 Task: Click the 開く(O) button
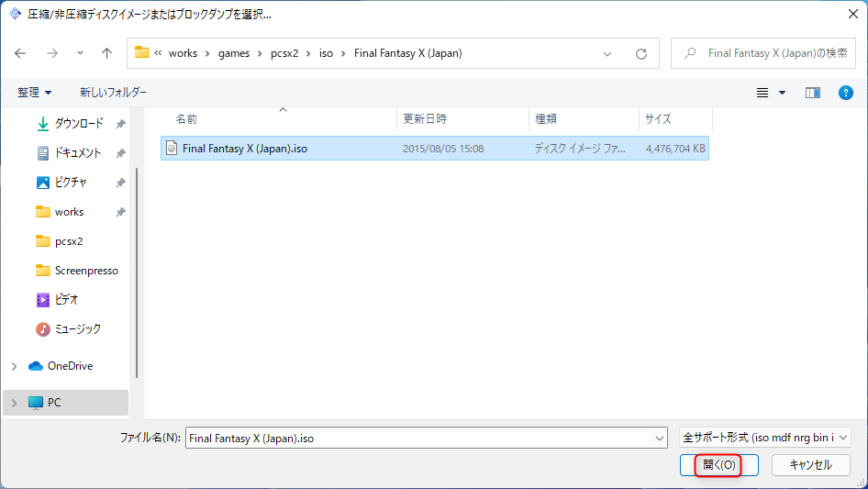719,465
